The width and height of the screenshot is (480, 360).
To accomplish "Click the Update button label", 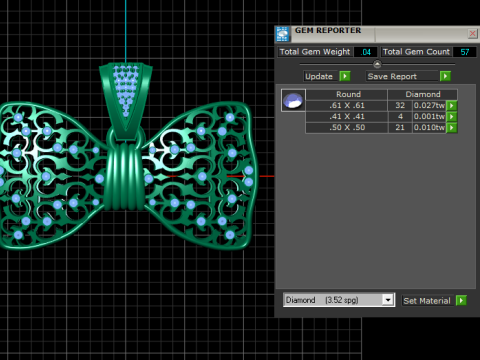I will tap(319, 76).
